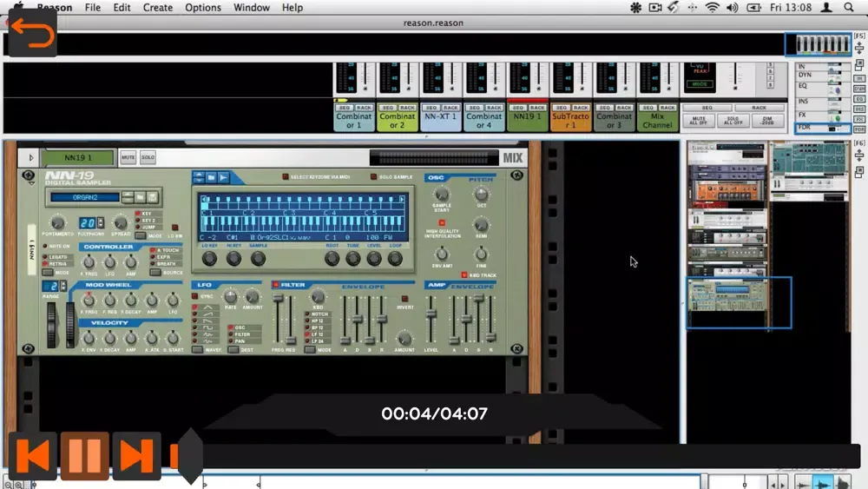
Task: Open the Window menu
Action: click(252, 7)
